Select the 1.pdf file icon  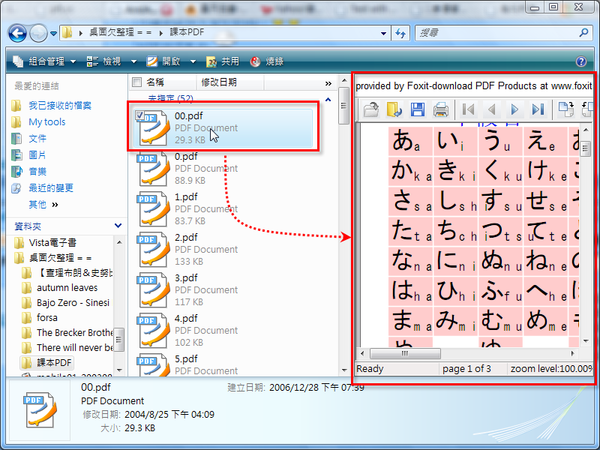click(x=153, y=209)
